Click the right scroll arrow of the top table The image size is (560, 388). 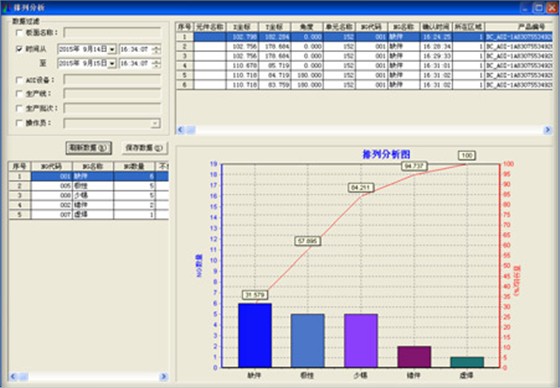coord(548,130)
